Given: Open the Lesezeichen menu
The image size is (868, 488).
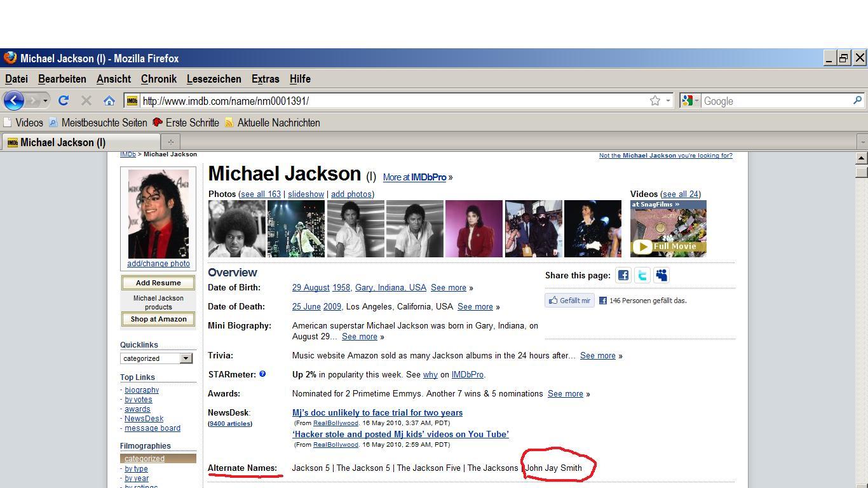Looking at the screenshot, I should 214,79.
